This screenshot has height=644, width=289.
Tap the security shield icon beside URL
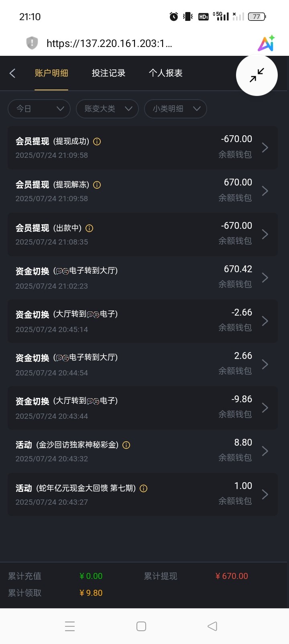(32, 43)
